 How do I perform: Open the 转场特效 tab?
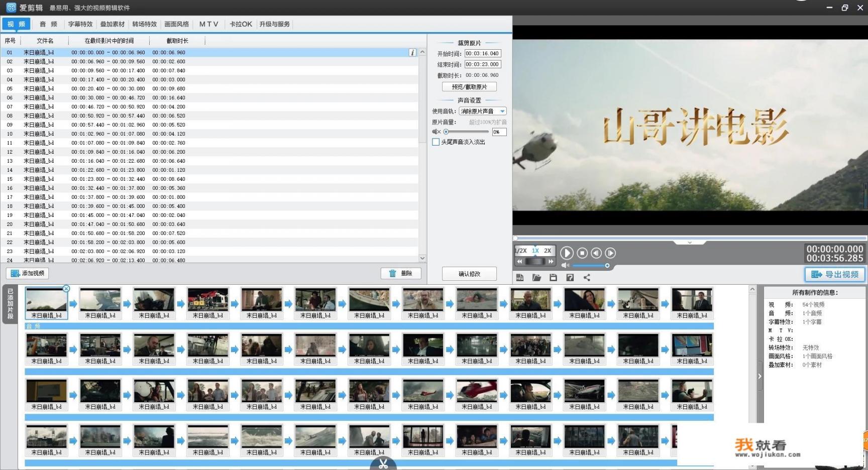click(145, 24)
